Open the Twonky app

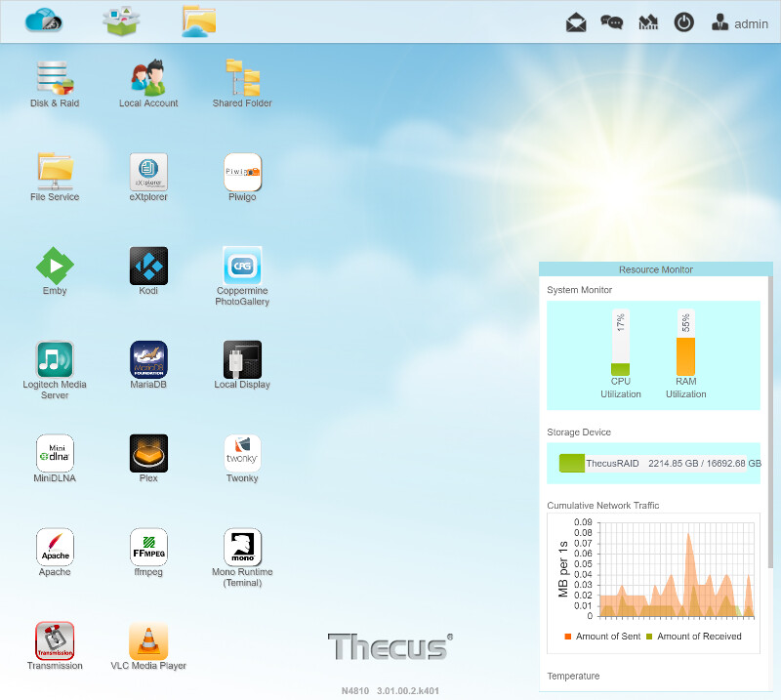click(242, 453)
